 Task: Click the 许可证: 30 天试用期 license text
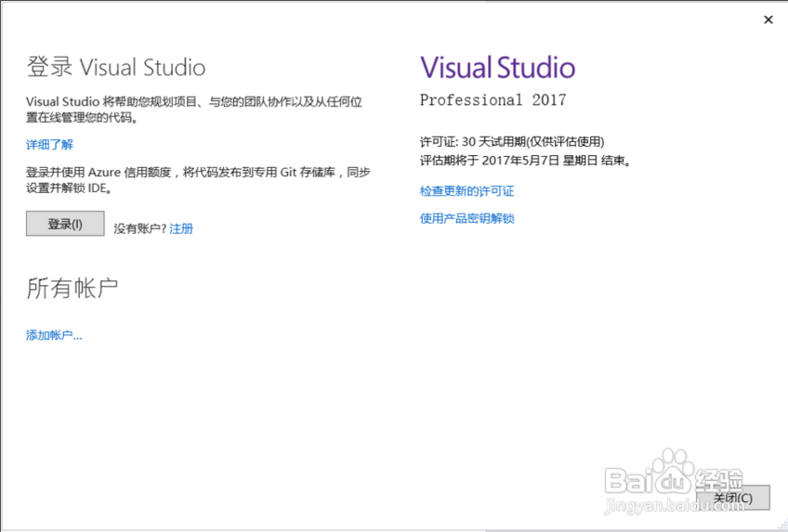click(512, 142)
